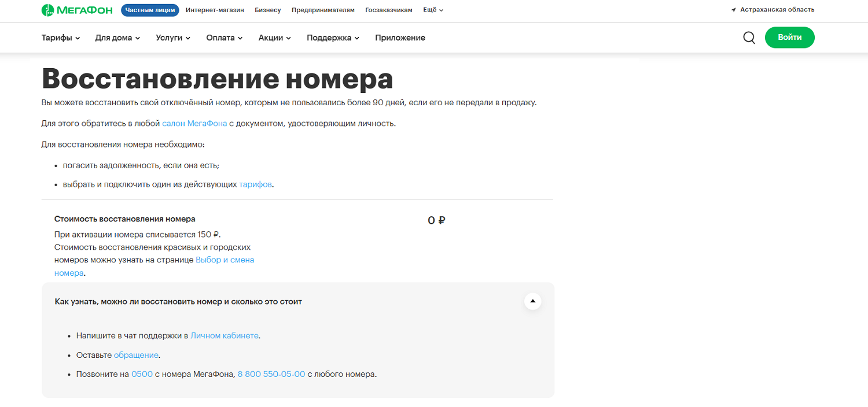The width and height of the screenshot is (868, 407).
Task: Follow the 'салон МегаФона' link
Action: click(194, 124)
